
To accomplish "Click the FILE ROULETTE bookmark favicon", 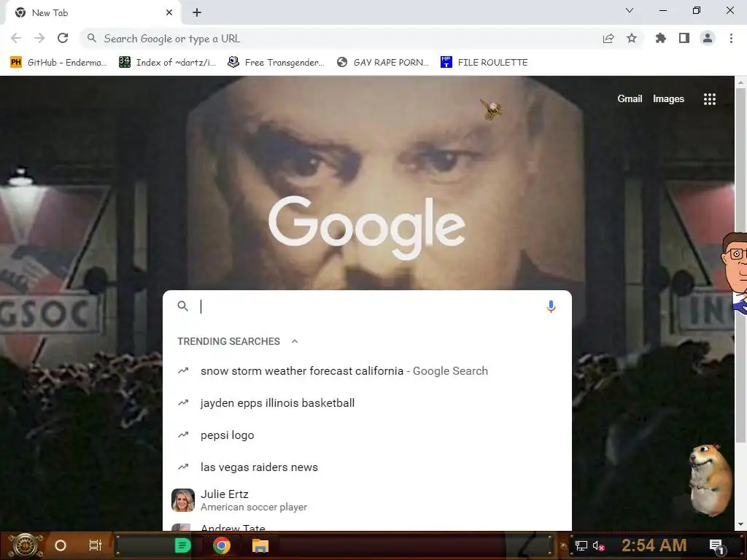I will [x=446, y=62].
